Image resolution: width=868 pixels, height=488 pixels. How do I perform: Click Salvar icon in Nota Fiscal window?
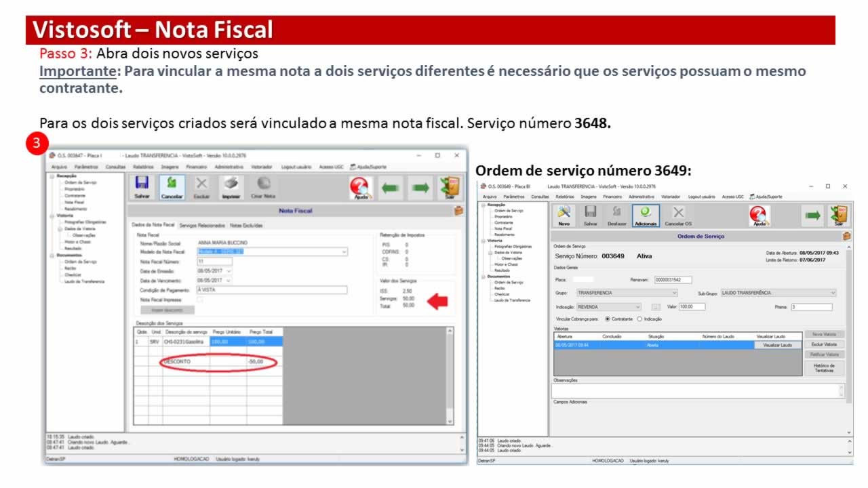click(142, 187)
